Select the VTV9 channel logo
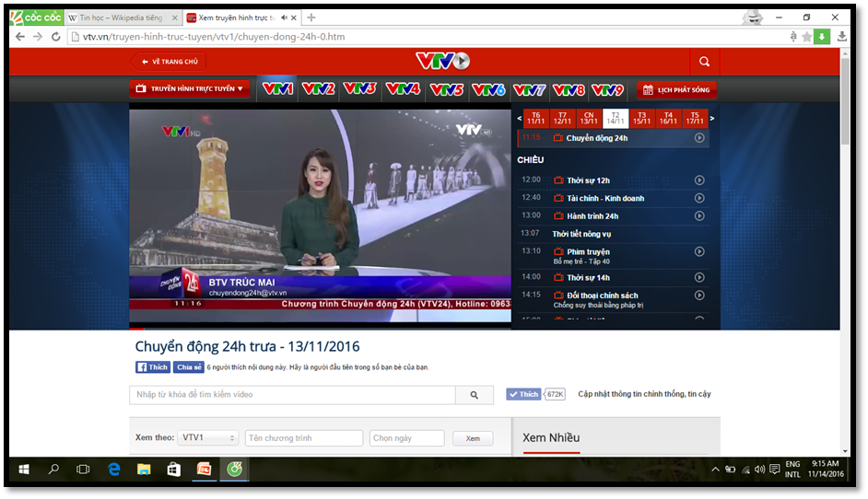This screenshot has height=499, width=868. [607, 89]
